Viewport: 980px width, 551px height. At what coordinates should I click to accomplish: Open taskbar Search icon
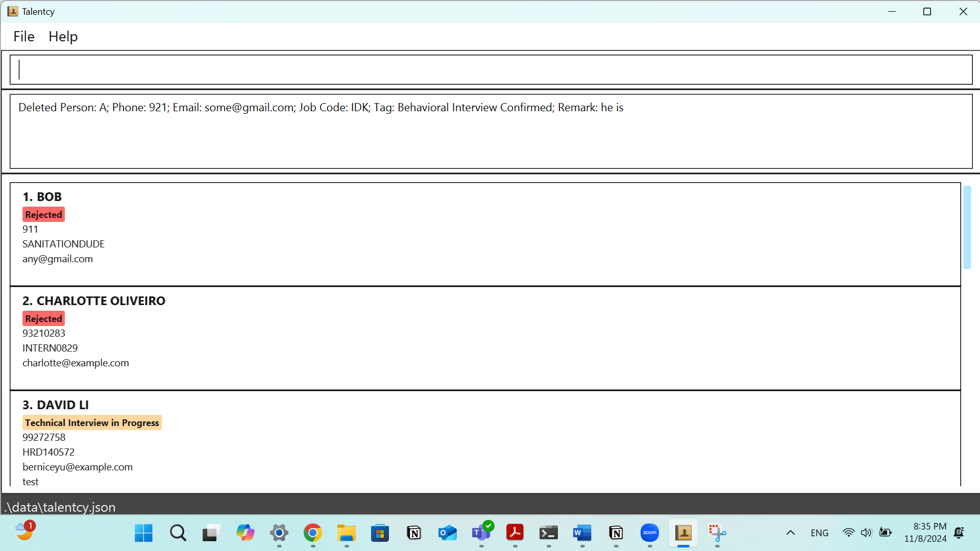click(178, 533)
